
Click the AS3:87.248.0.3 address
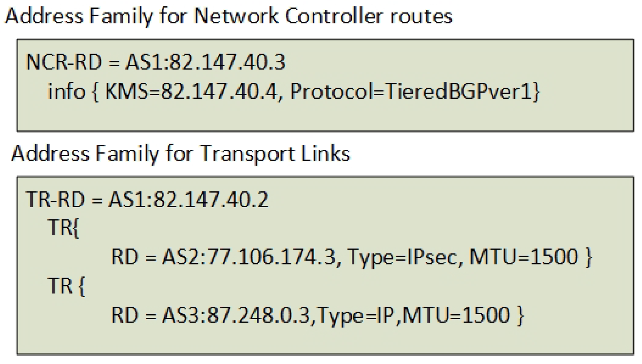click(x=236, y=315)
